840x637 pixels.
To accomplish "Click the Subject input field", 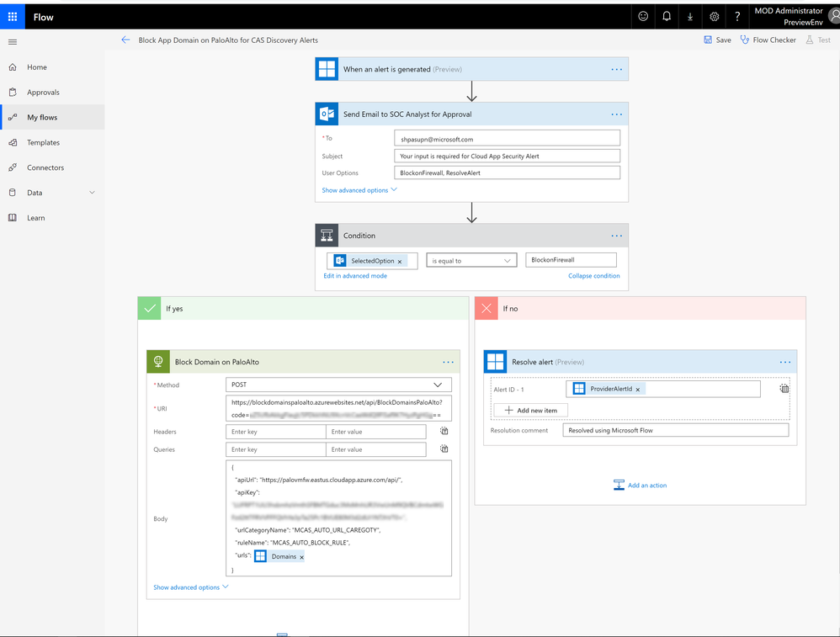I will click(x=508, y=156).
